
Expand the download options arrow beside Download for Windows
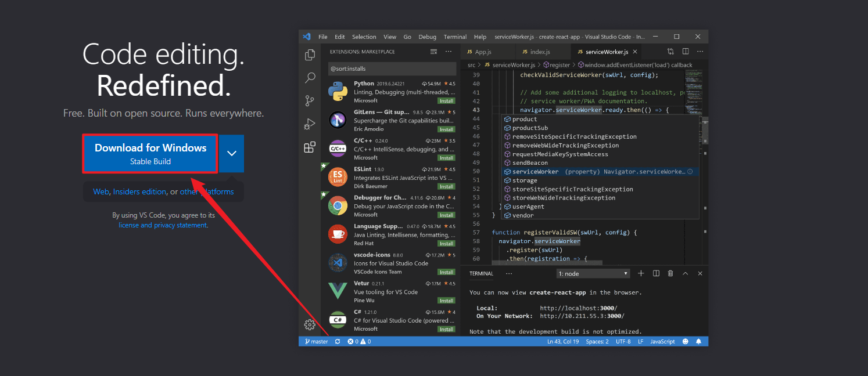(x=232, y=154)
